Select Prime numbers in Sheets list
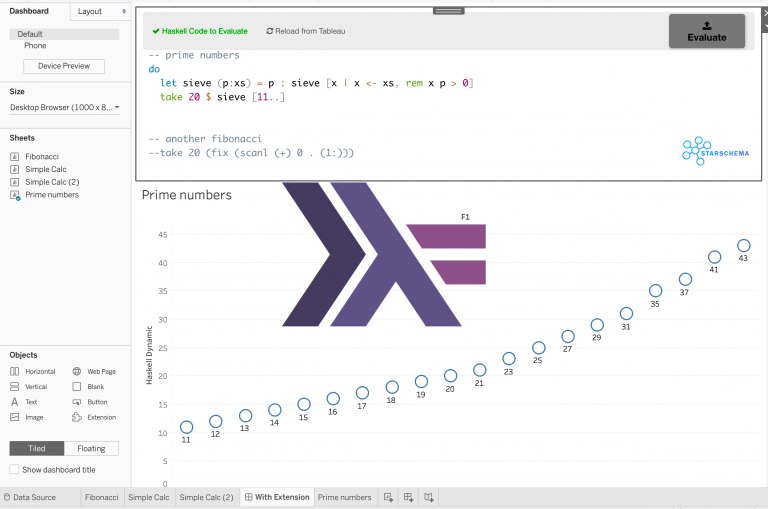768x509 pixels. 52,194
